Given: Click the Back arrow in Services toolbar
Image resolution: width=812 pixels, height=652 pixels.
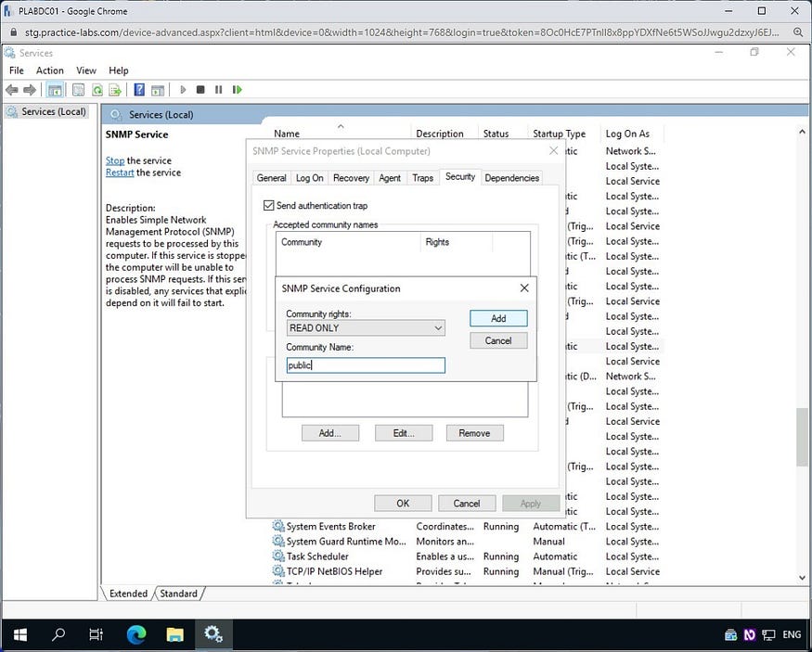Looking at the screenshot, I should click(12, 90).
